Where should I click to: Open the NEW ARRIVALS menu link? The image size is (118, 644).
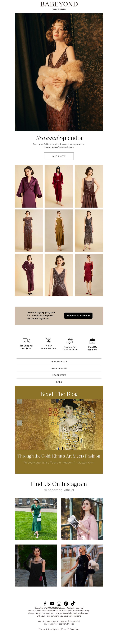pyautogui.click(x=59, y=362)
